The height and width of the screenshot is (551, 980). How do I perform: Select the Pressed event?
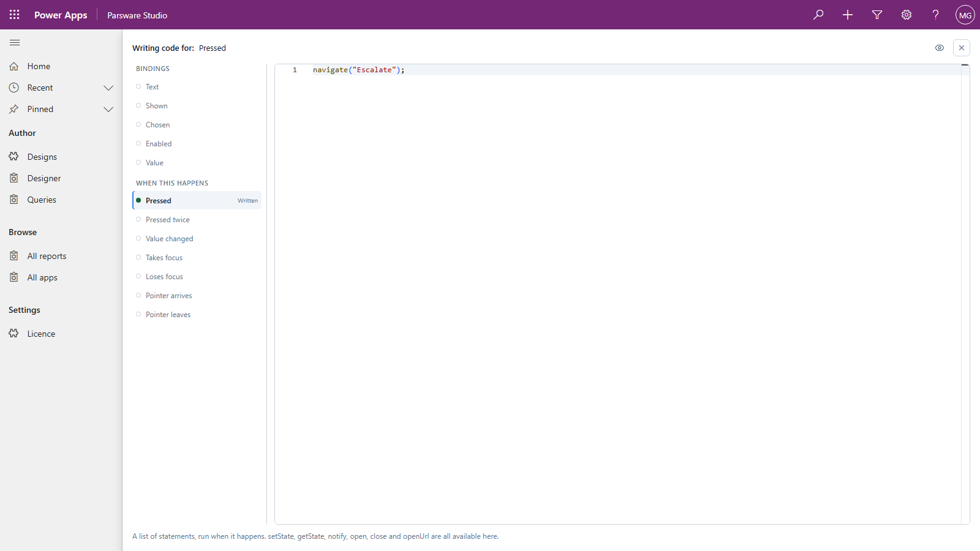[197, 200]
